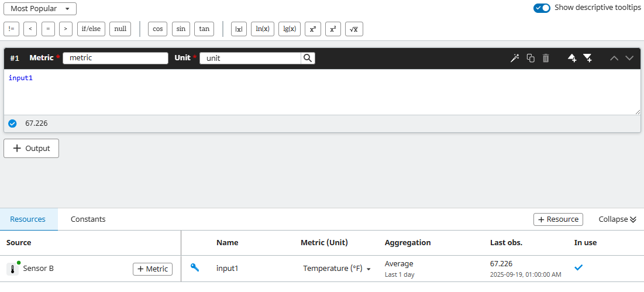
Task: Click the In use column header
Action: (586, 243)
